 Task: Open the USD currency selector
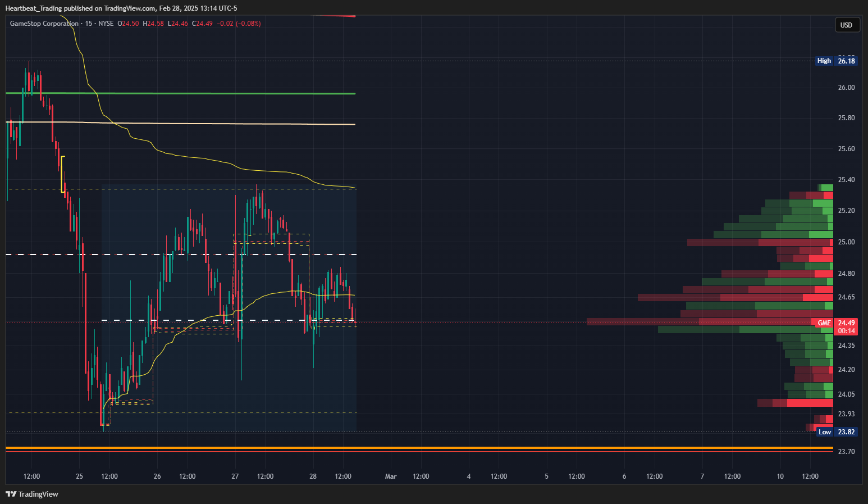click(847, 25)
